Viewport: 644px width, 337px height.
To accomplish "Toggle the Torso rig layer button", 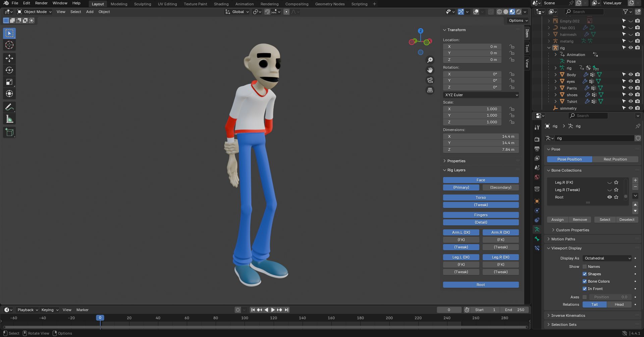I will click(x=481, y=198).
